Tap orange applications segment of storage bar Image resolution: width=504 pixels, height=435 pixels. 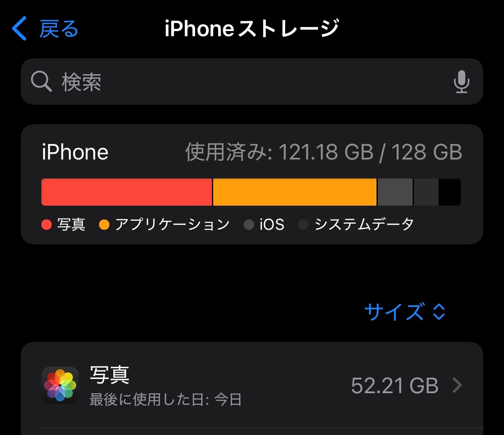pyautogui.click(x=295, y=192)
